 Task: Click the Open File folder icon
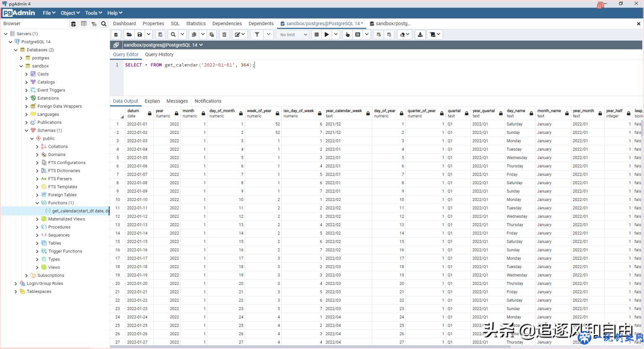pyautogui.click(x=129, y=34)
